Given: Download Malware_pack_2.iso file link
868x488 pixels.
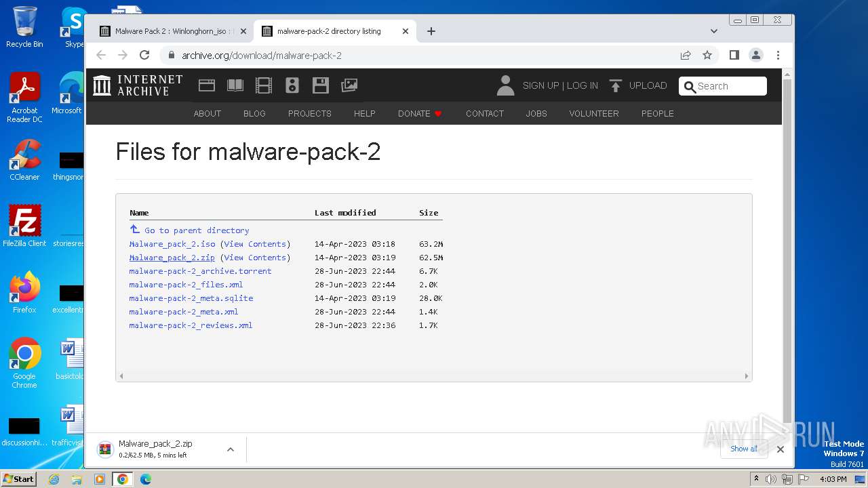Looking at the screenshot, I should (172, 244).
